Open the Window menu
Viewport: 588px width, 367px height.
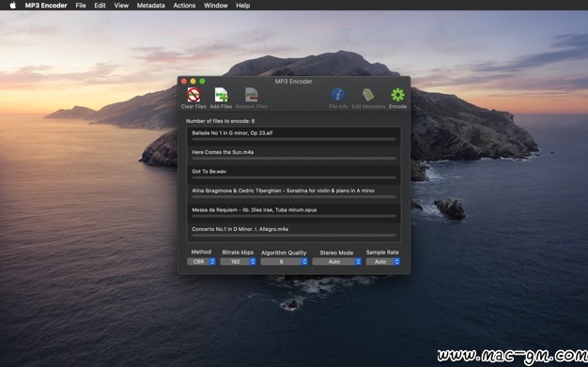(x=216, y=6)
